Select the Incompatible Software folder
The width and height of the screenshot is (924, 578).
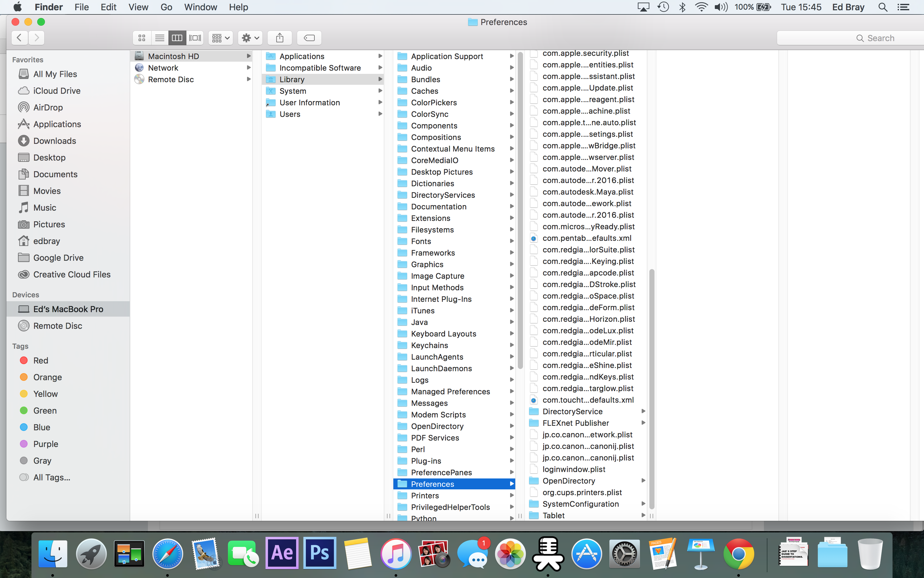coord(323,68)
